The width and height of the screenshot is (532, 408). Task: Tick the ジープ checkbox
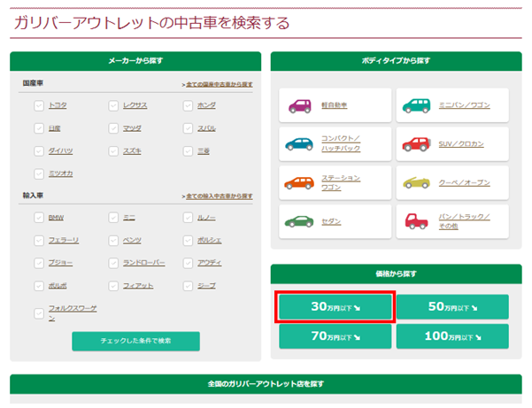[188, 286]
